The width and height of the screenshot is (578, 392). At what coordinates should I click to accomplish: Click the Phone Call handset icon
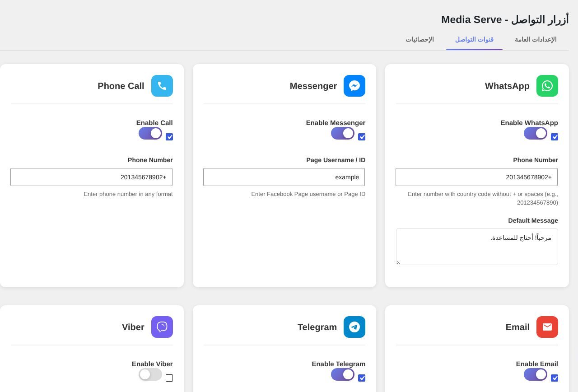point(162,86)
